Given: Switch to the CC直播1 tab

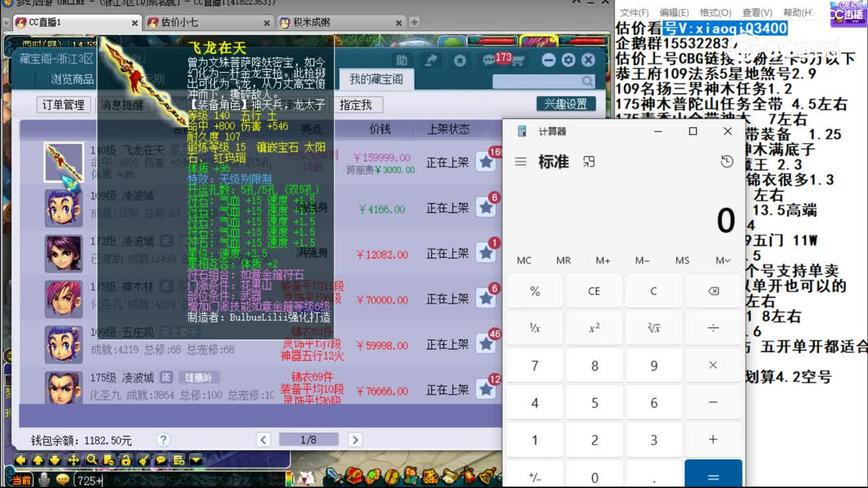Looking at the screenshot, I should 76,22.
